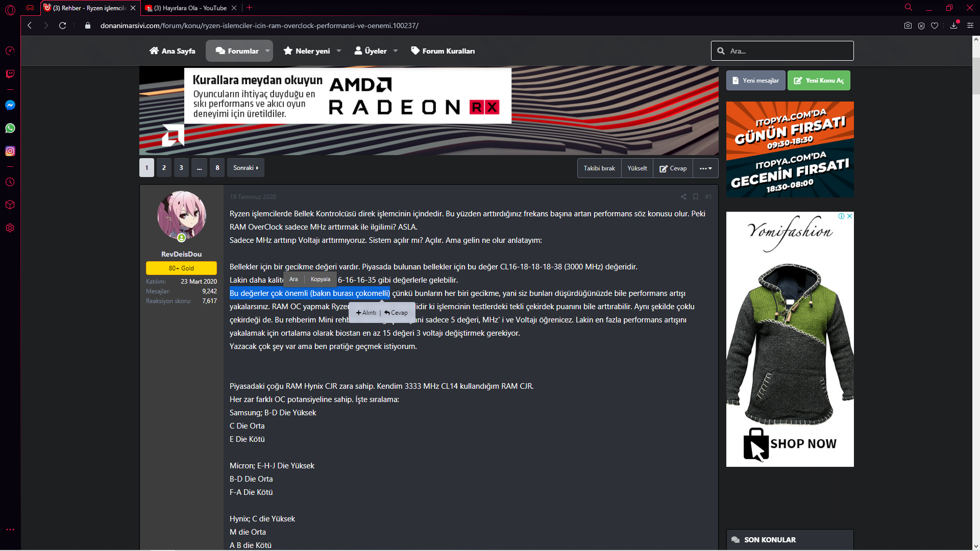Expand the Neler yeni dropdown arrow
Screen dimensions: 980x551
point(339,51)
